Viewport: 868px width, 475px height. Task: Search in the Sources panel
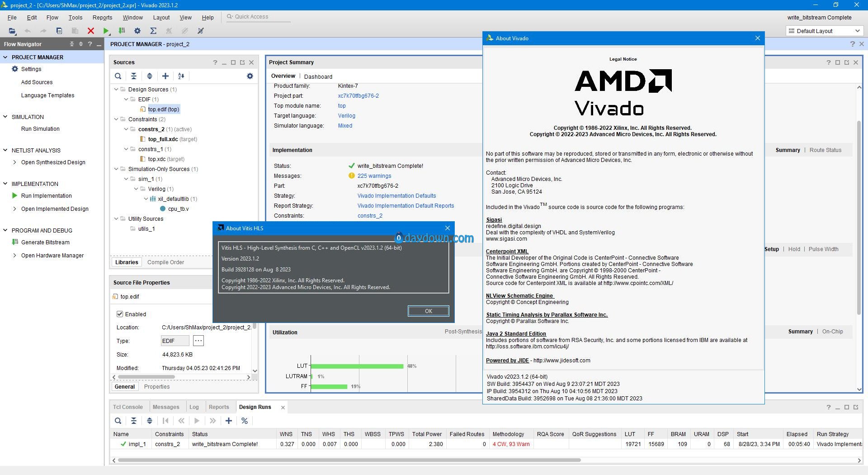point(118,76)
